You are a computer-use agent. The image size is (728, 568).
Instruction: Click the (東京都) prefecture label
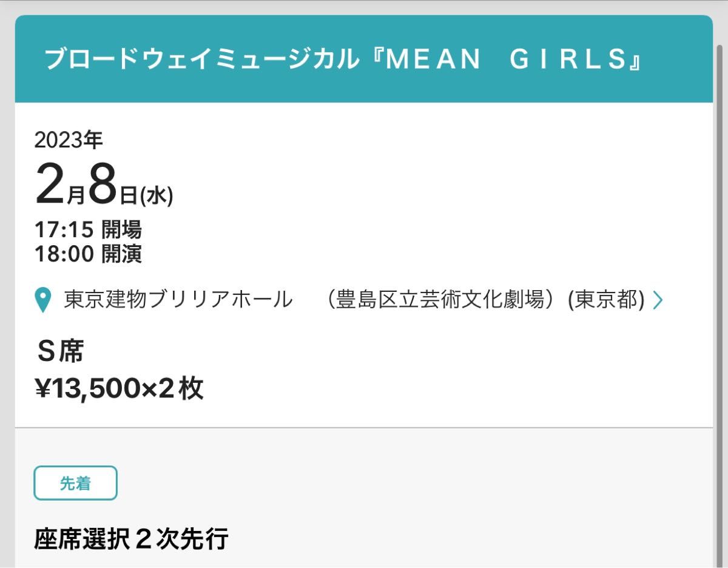(606, 300)
